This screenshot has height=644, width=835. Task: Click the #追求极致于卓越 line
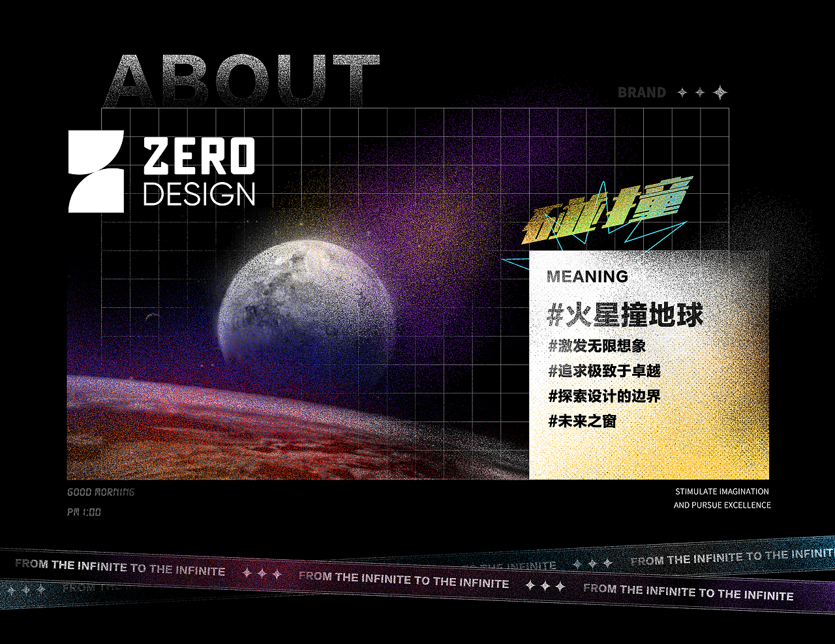tap(605, 371)
